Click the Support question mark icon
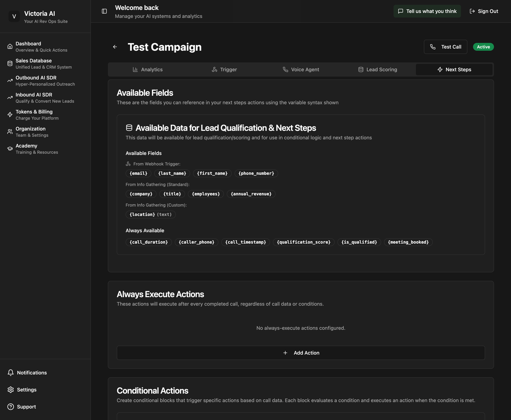This screenshot has width=511, height=420. pos(11,407)
